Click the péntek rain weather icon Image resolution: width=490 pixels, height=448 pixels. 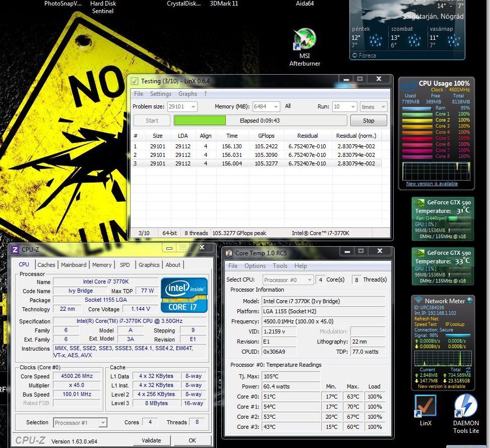[375, 40]
